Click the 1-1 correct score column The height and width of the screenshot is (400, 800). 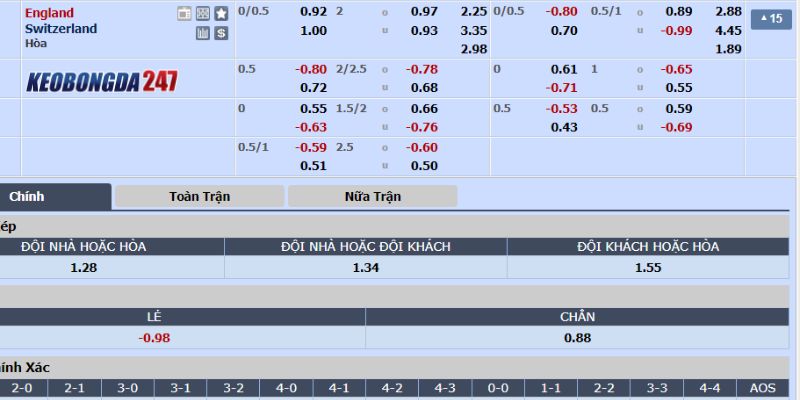pyautogui.click(x=551, y=388)
